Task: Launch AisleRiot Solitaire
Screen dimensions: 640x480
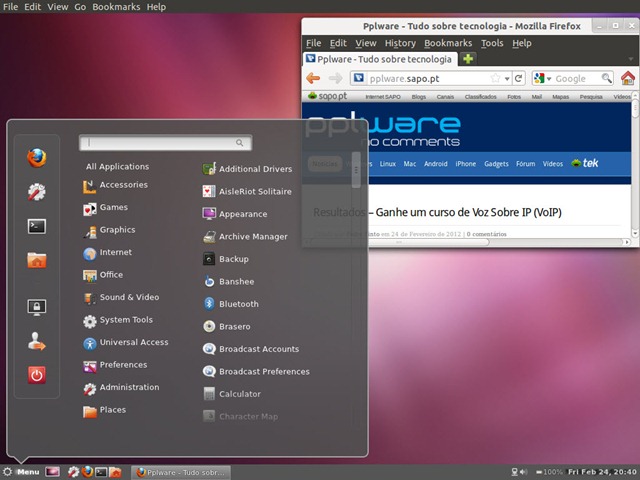Action: pyautogui.click(x=247, y=191)
